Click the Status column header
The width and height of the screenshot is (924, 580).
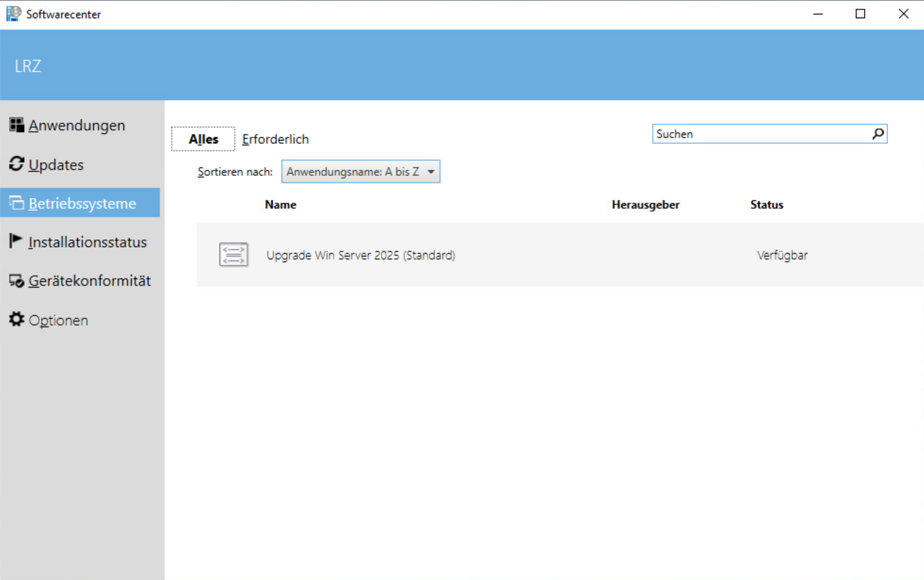(x=767, y=204)
